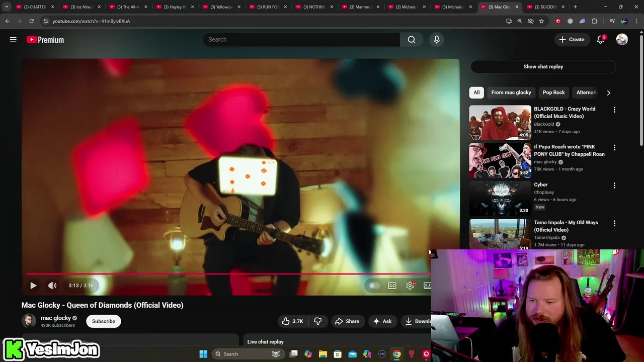The height and width of the screenshot is (362, 644).
Task: Seek on the video progress bar
Action: [x=228, y=274]
